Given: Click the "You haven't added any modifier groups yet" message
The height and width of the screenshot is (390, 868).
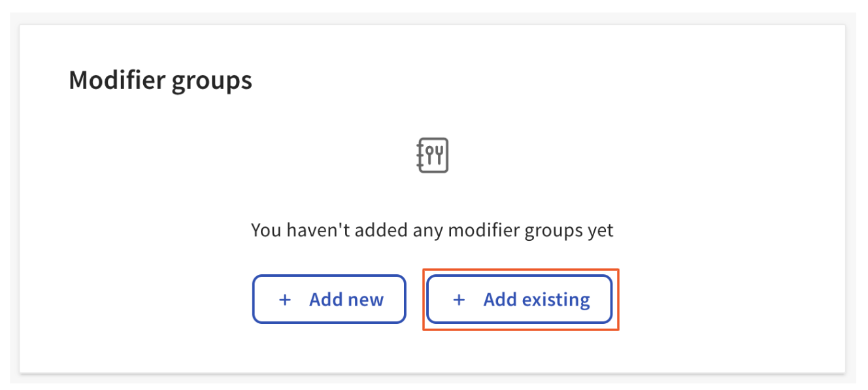Looking at the screenshot, I should click(432, 230).
